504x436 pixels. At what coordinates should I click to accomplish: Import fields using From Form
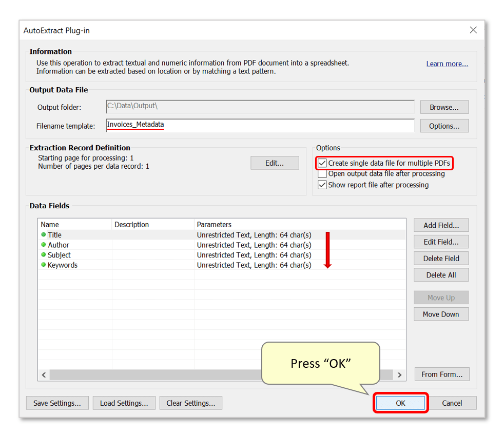[441, 374]
